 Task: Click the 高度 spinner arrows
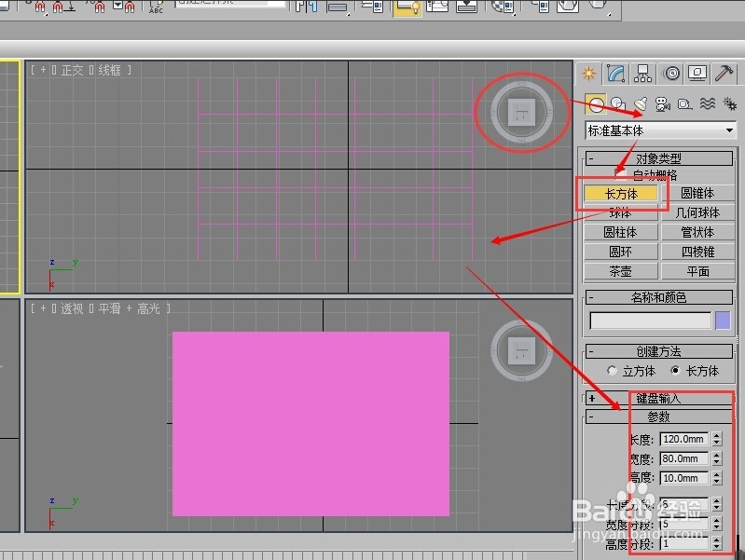tap(717, 478)
